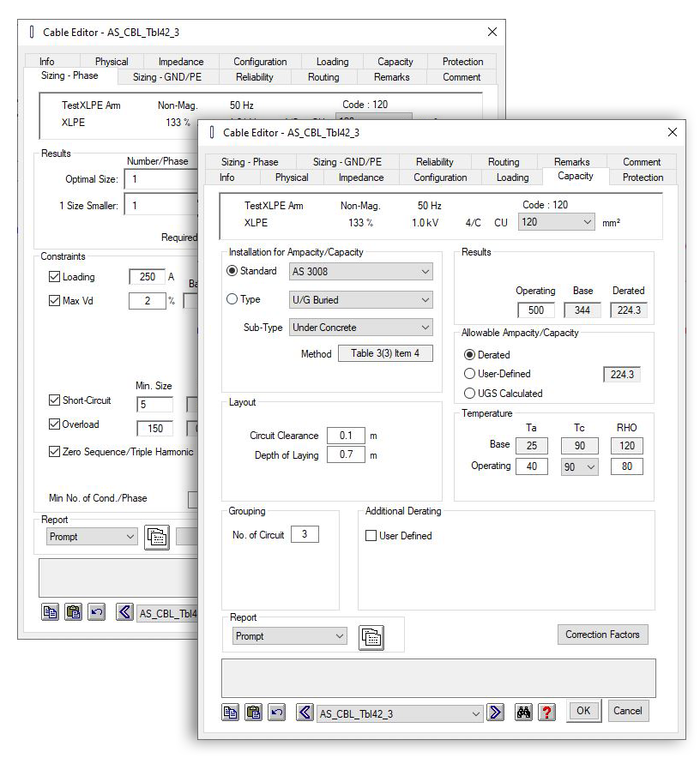The height and width of the screenshot is (758, 700).
Task: Toggle Max Vd constraint checkbox
Action: [54, 301]
